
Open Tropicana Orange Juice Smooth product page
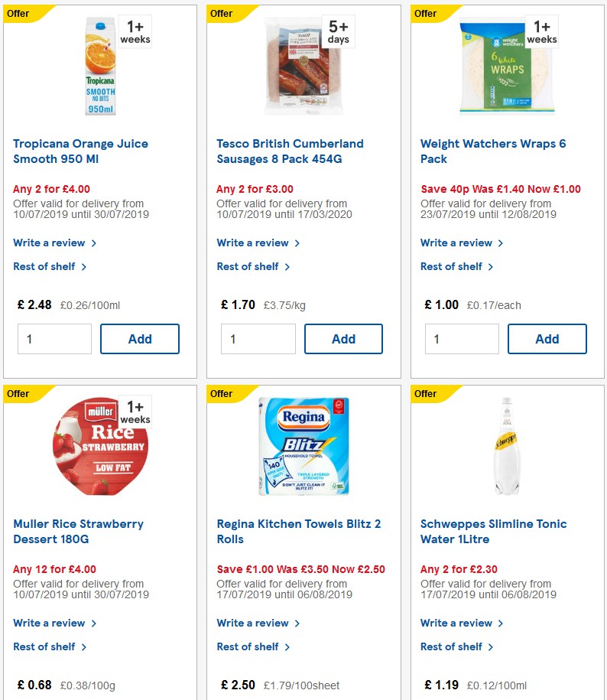click(x=80, y=151)
